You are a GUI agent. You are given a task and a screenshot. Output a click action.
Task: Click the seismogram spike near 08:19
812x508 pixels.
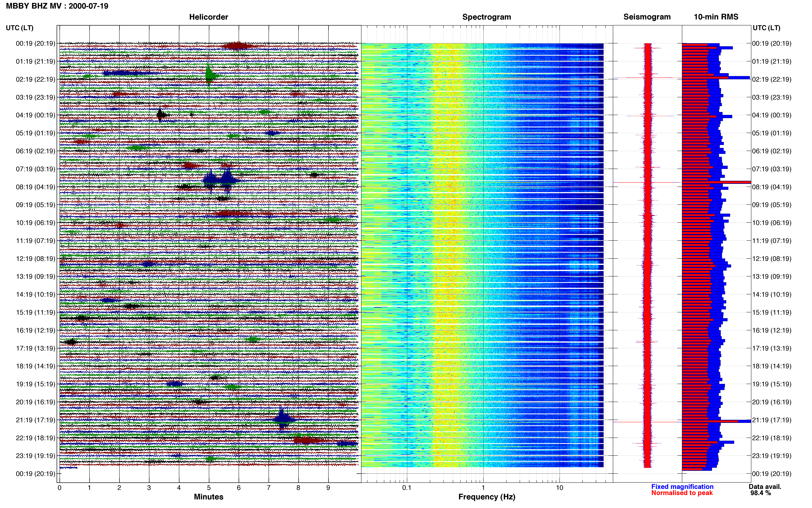647,182
